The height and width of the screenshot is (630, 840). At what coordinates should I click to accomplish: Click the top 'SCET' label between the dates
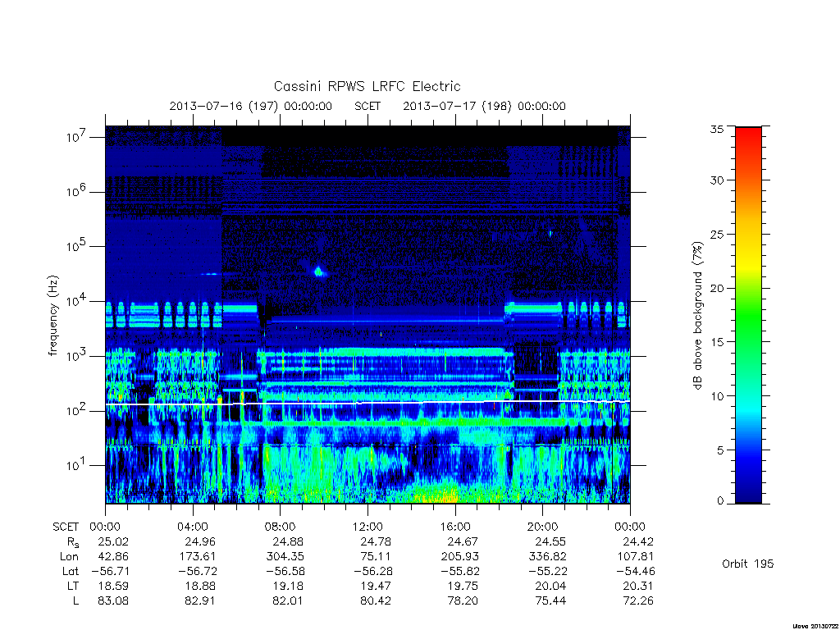(x=367, y=106)
